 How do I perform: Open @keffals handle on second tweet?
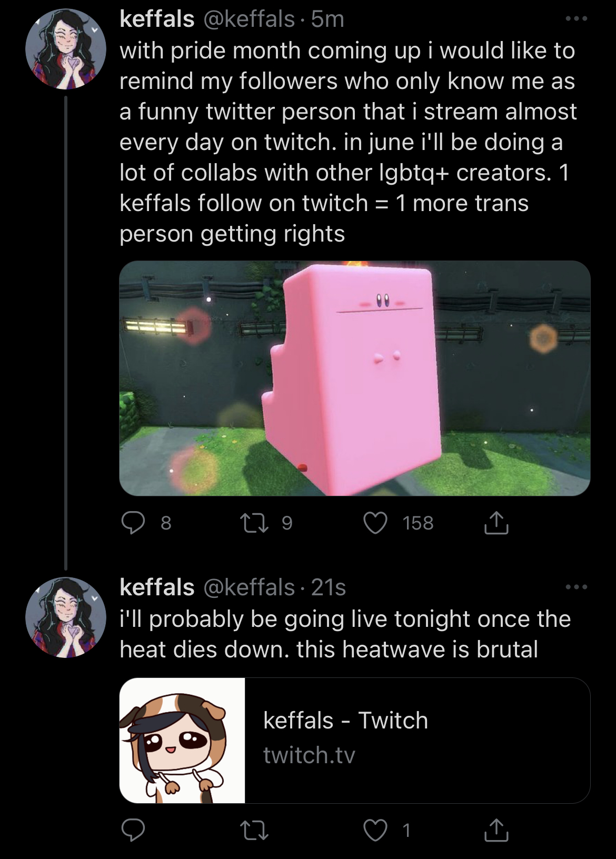(x=249, y=587)
